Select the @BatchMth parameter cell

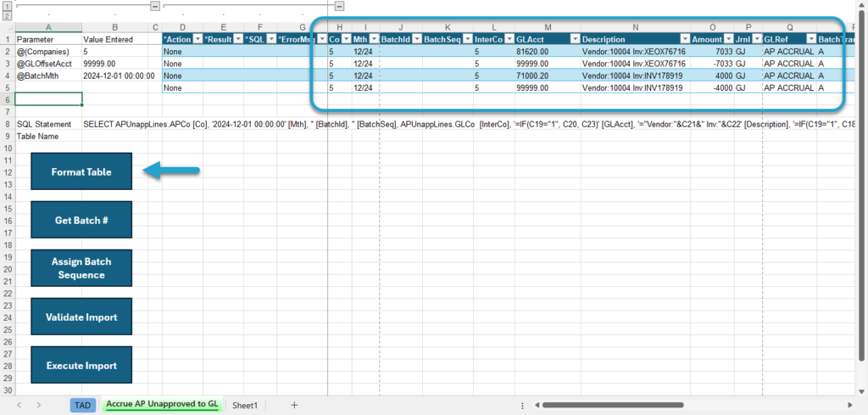click(x=48, y=76)
